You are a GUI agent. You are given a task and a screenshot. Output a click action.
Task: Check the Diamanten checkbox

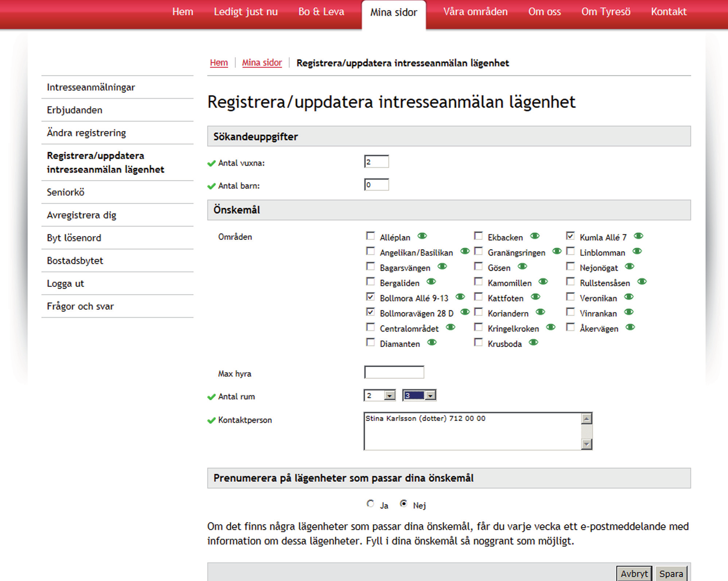click(370, 343)
